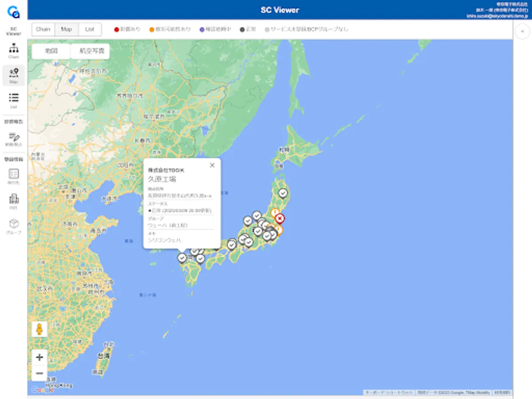
Task: Click the SC Viewer header title
Action: [280, 10]
